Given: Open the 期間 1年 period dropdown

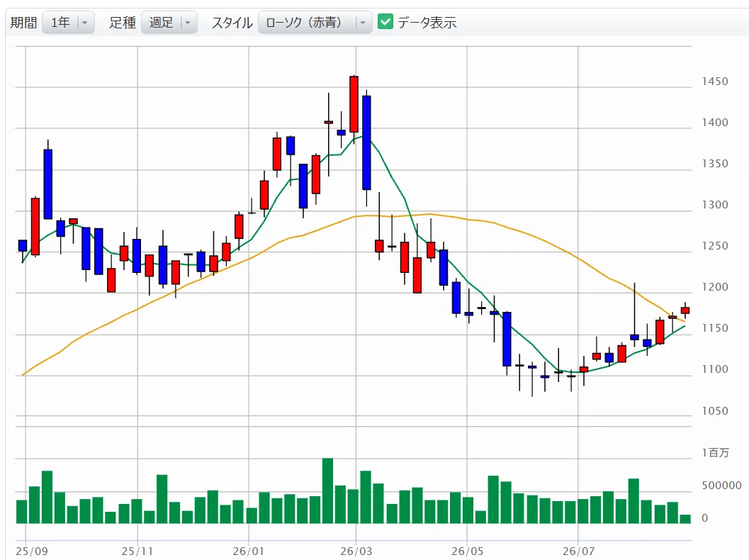Looking at the screenshot, I should click(x=68, y=23).
